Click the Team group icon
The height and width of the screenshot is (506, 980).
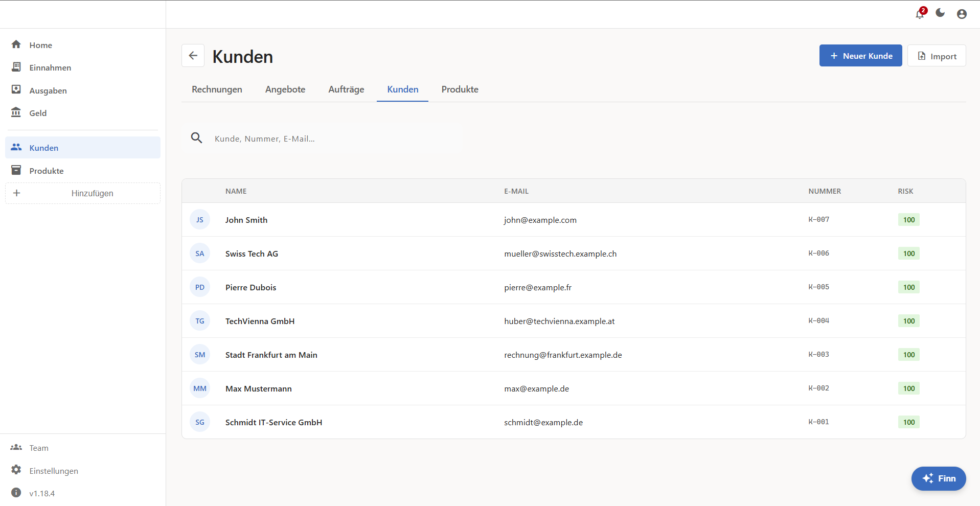(x=16, y=447)
